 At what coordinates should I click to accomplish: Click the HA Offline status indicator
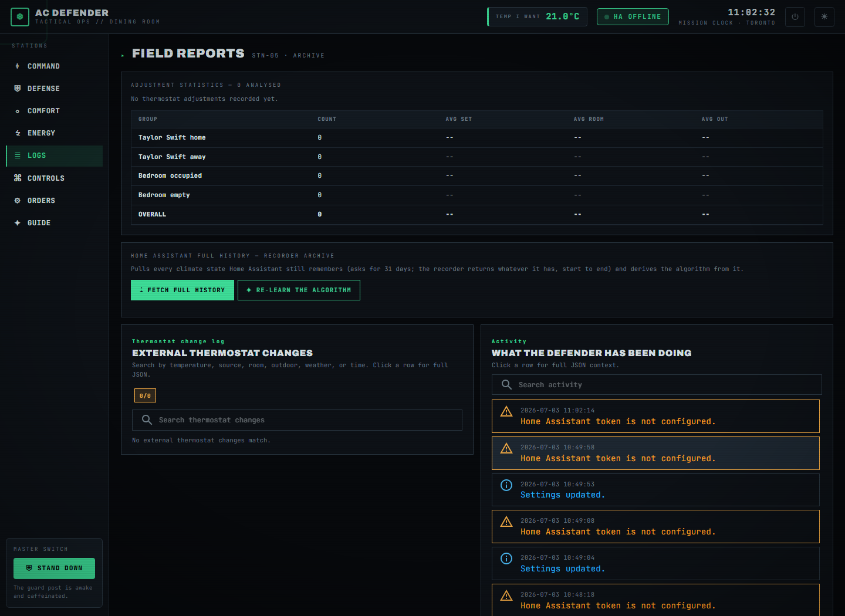[x=633, y=17]
